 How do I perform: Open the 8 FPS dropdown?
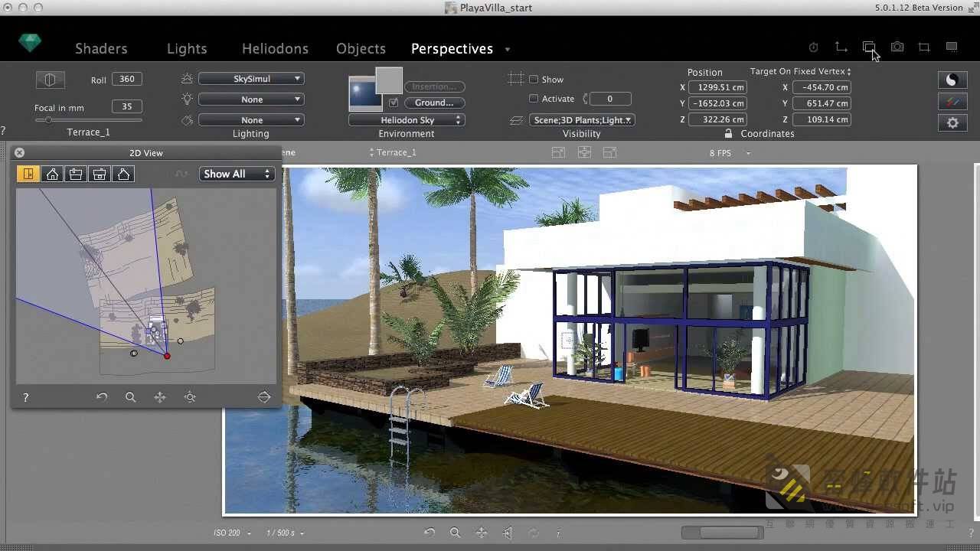tap(729, 153)
